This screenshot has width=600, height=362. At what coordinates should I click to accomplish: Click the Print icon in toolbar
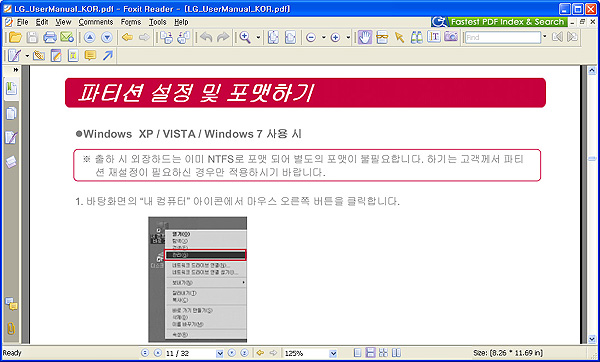[x=50, y=38]
